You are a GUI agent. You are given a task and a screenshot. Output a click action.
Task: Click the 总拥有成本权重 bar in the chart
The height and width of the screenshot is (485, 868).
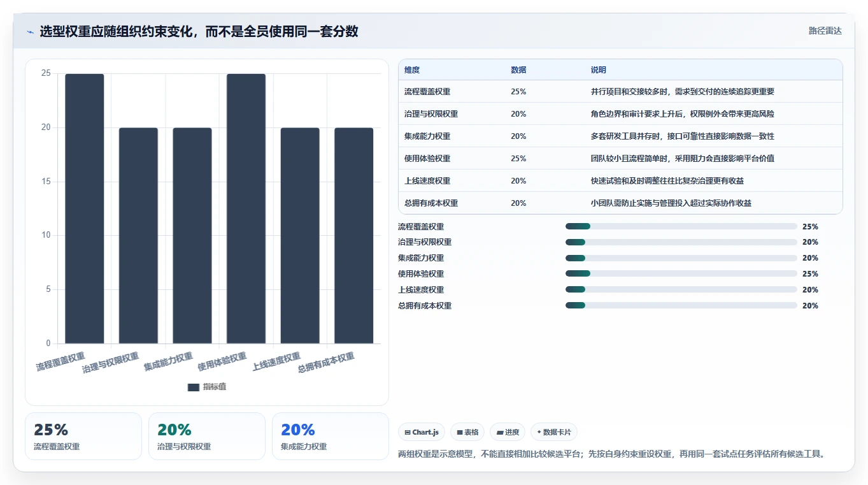[354, 236]
